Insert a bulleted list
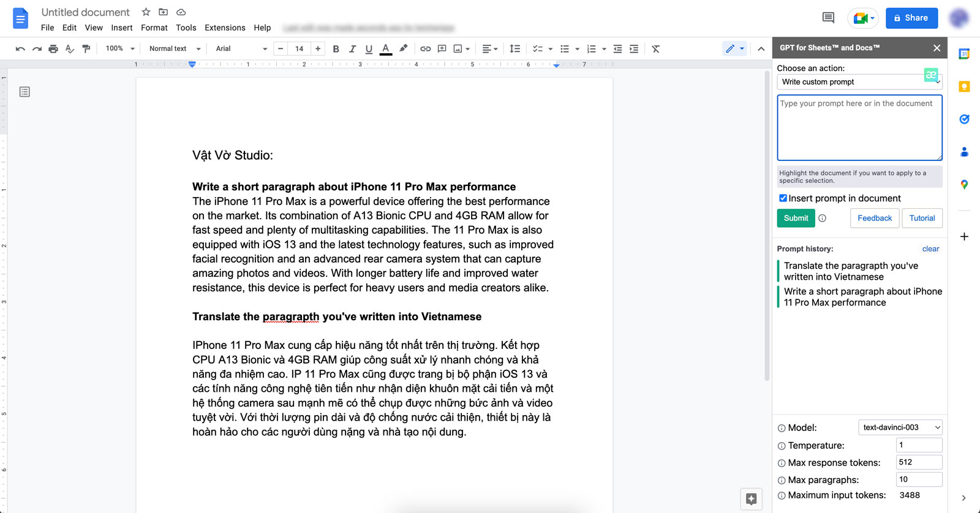 (x=565, y=49)
